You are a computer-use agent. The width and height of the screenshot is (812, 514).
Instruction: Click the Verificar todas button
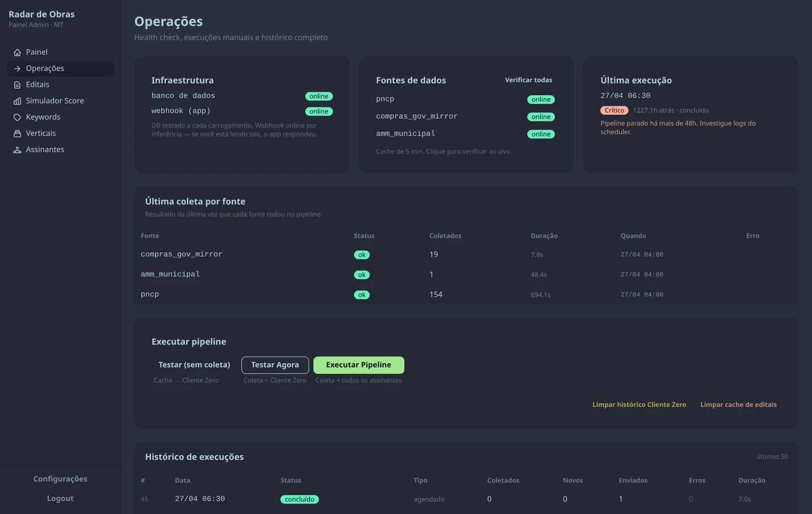pos(528,80)
